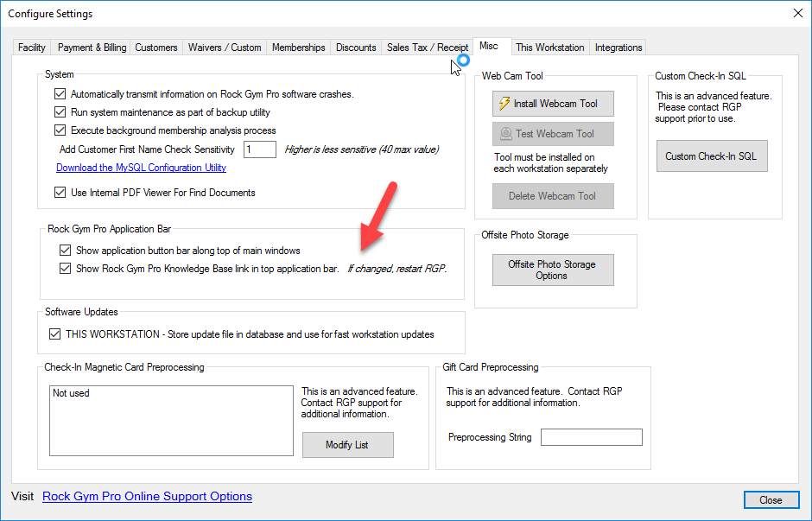Viewport: 812px width, 521px height.
Task: Switch to Waivers / Custom tab
Action: pos(225,48)
